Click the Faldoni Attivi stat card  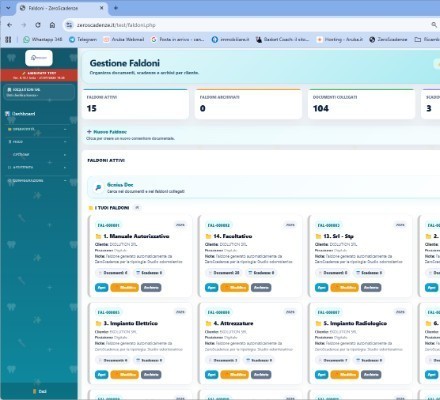135,104
